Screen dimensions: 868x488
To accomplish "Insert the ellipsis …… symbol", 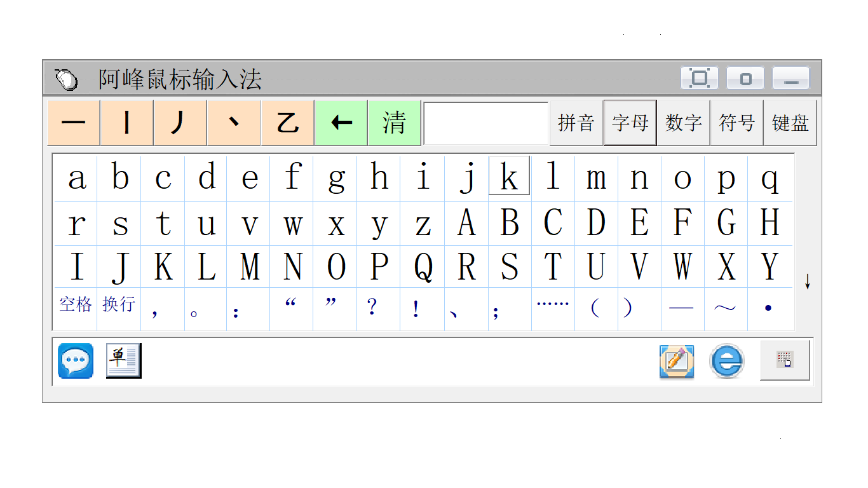I will [553, 309].
